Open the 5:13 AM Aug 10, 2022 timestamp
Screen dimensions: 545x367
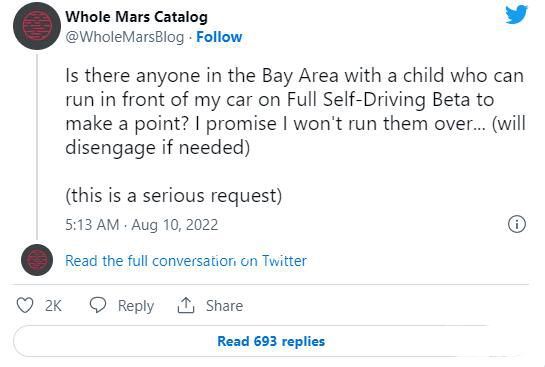141,225
